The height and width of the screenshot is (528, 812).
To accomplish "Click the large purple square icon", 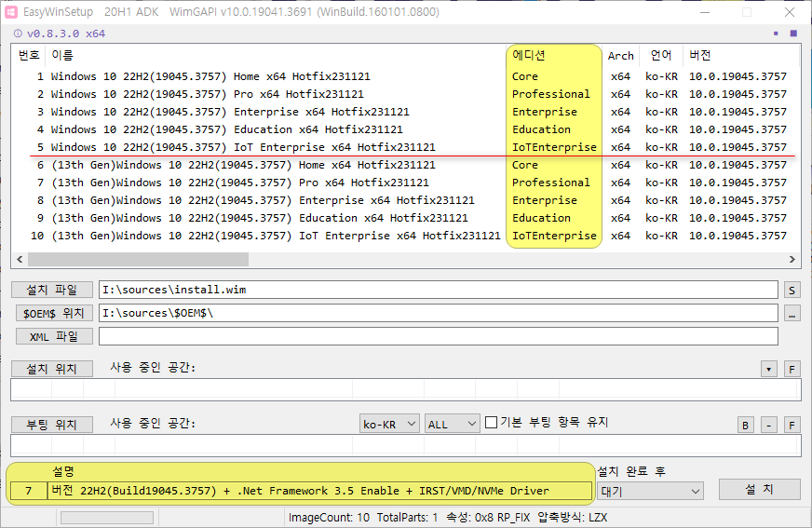I will pos(793,34).
